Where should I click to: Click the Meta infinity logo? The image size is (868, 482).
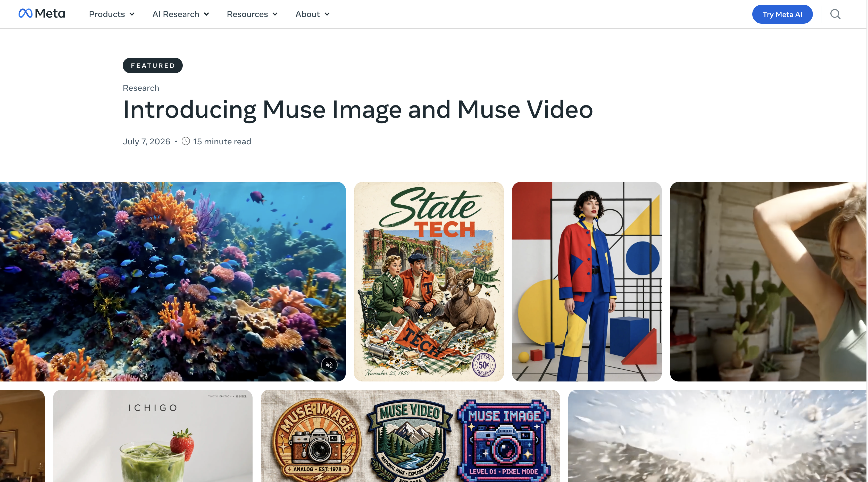click(x=25, y=13)
